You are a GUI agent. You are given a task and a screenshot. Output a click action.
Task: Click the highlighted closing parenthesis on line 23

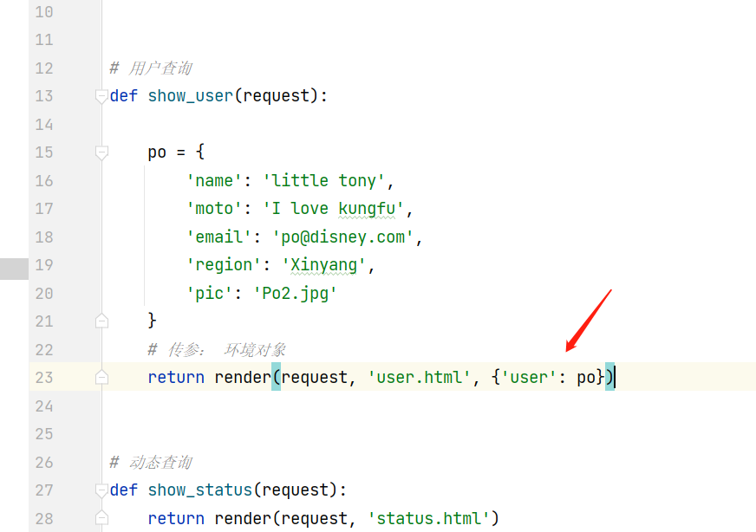point(609,377)
